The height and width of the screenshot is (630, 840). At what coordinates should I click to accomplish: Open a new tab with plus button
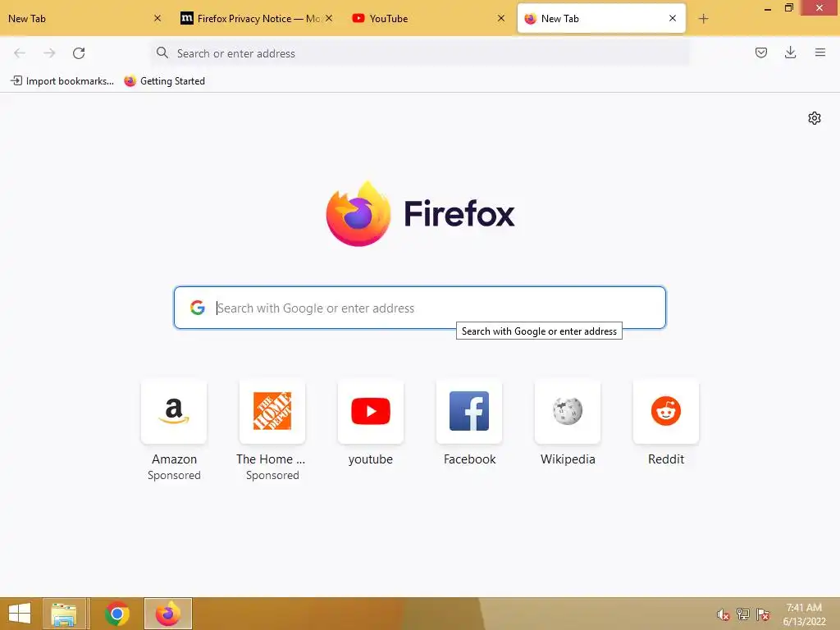703,19
